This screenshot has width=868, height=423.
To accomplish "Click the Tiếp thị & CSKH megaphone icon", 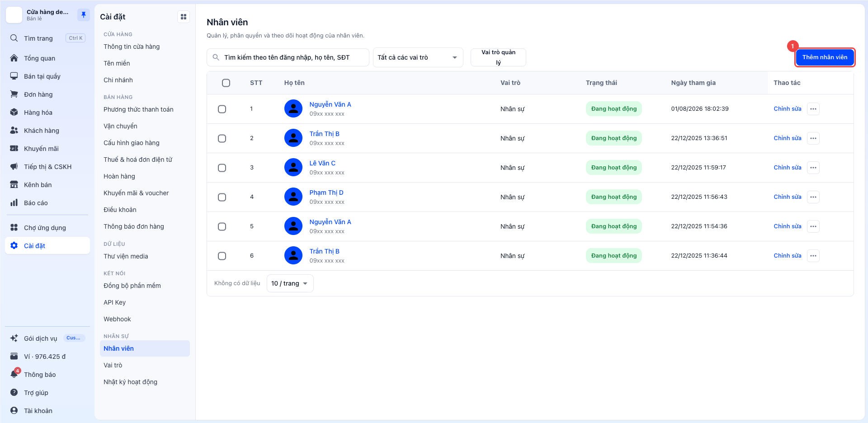I will pos(14,166).
